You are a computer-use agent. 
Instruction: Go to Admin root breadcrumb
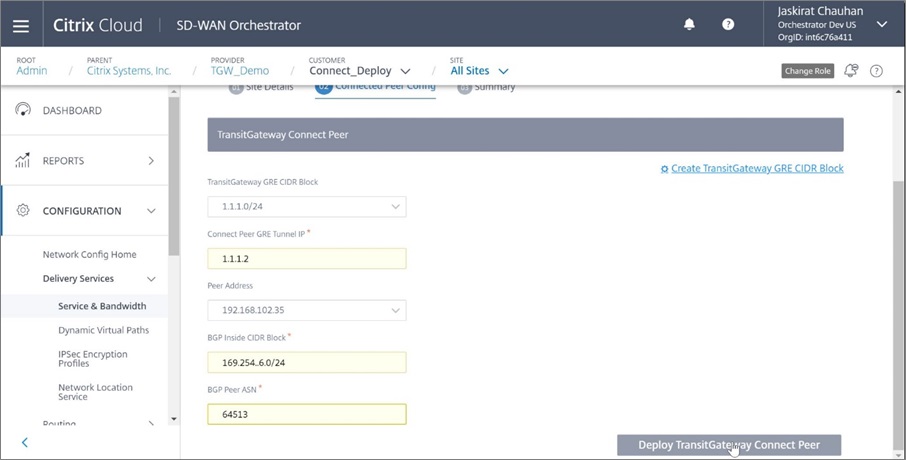pyautogui.click(x=32, y=71)
